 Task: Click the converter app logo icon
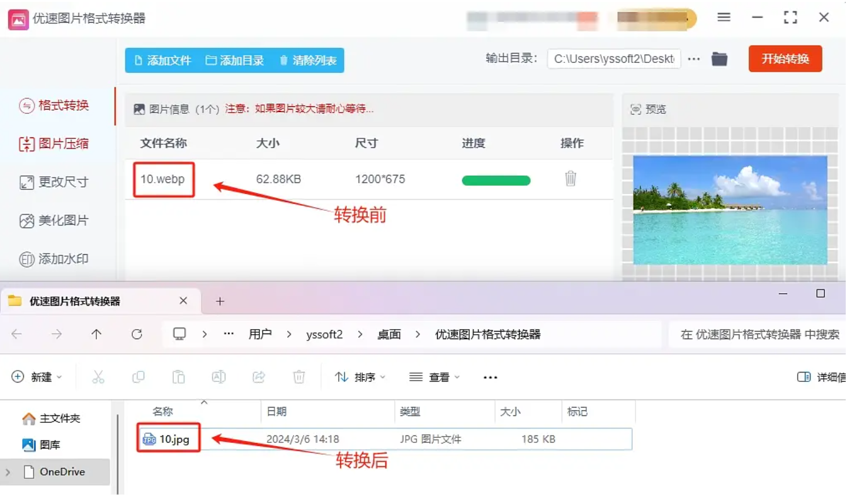pyautogui.click(x=18, y=19)
